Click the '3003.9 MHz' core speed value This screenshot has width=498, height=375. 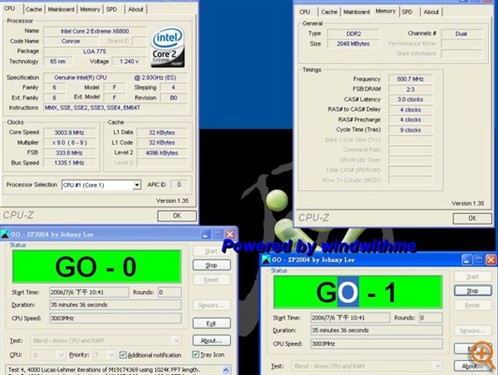pyautogui.click(x=69, y=133)
